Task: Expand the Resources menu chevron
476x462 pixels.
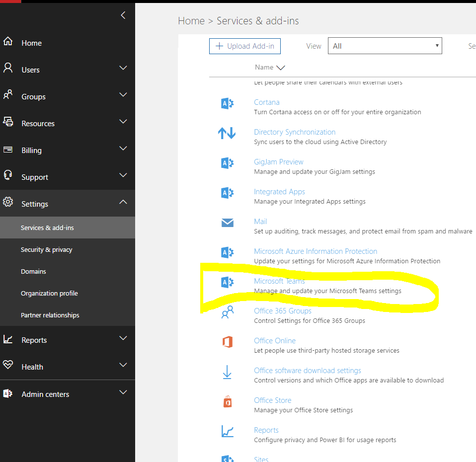Action: click(x=123, y=121)
